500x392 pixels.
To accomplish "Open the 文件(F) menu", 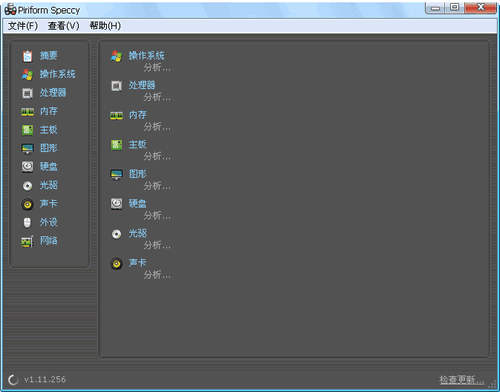I will 23,26.
